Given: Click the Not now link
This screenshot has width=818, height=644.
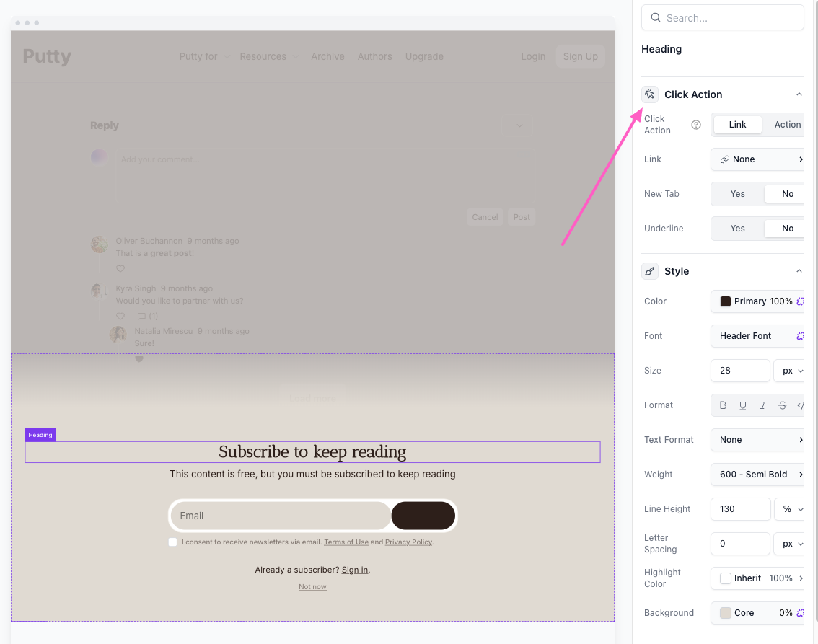Looking at the screenshot, I should 312,587.
